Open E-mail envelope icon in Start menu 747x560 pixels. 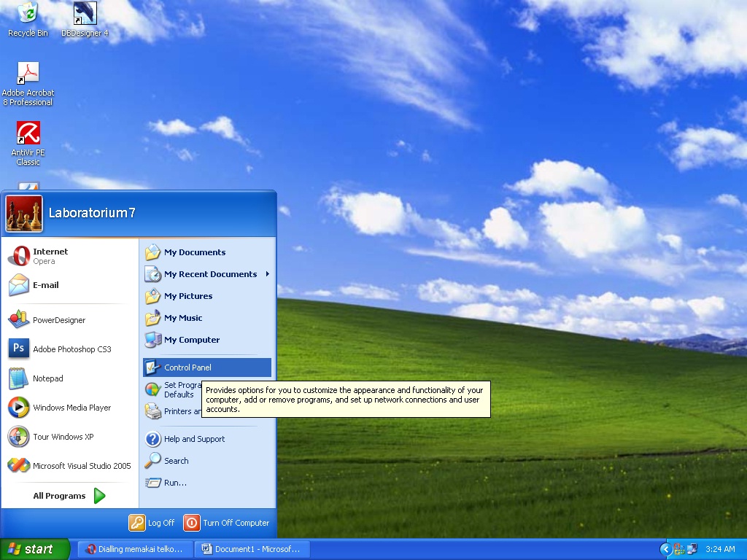pyautogui.click(x=19, y=285)
